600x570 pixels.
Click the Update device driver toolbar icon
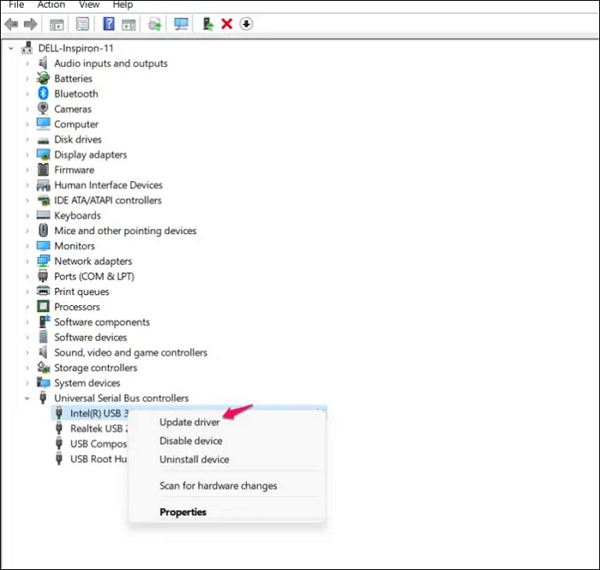point(208,24)
